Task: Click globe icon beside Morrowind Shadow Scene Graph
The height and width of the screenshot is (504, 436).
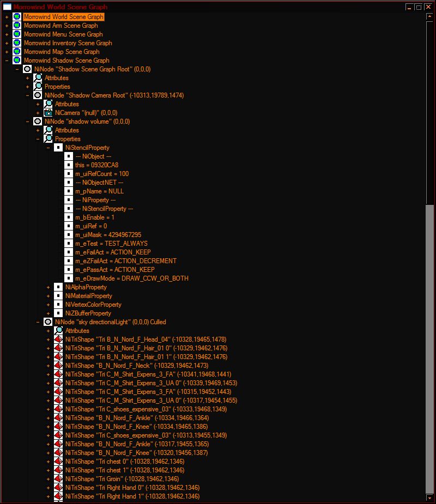Action: [x=17, y=60]
